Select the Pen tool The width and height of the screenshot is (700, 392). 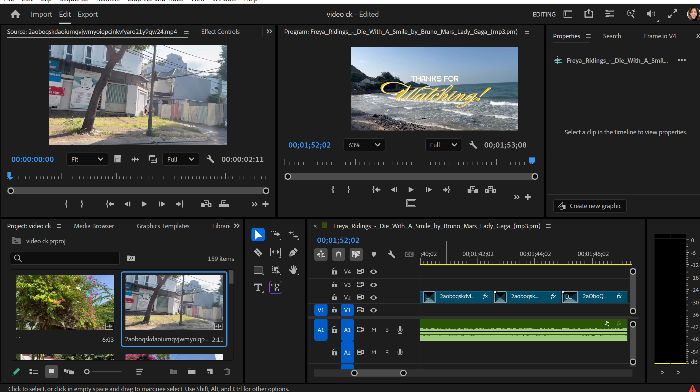(293, 252)
